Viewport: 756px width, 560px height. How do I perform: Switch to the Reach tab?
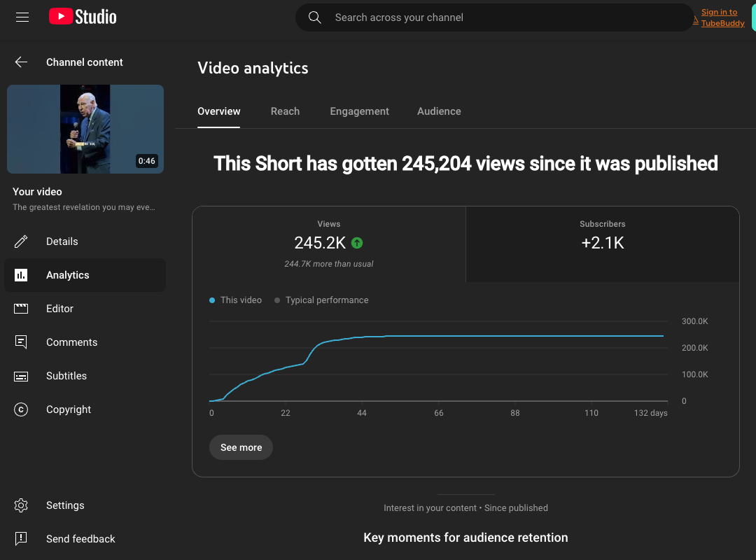pyautogui.click(x=285, y=111)
